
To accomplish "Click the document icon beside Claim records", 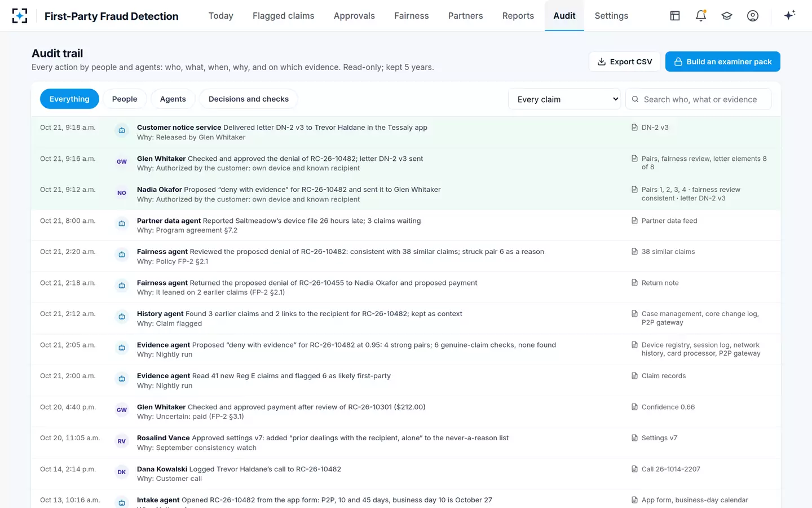I will (634, 376).
